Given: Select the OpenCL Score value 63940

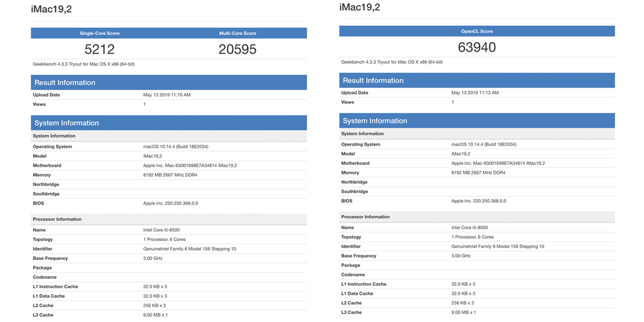Looking at the screenshot, I should [477, 47].
